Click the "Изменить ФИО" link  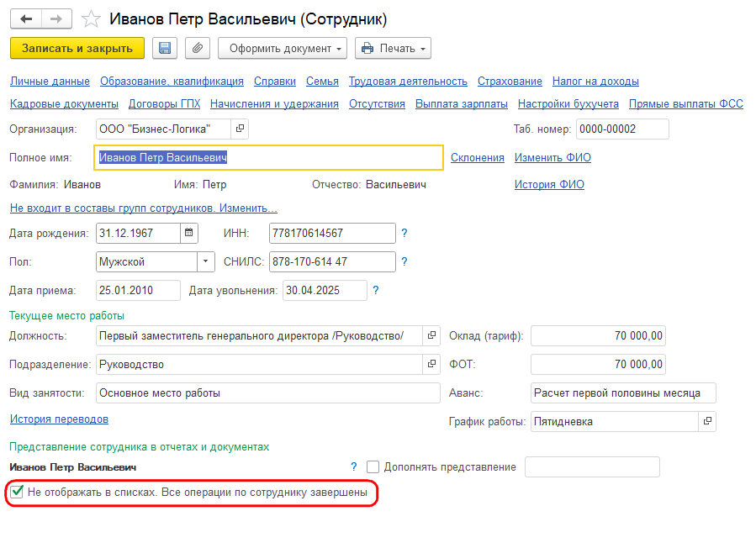click(x=552, y=158)
